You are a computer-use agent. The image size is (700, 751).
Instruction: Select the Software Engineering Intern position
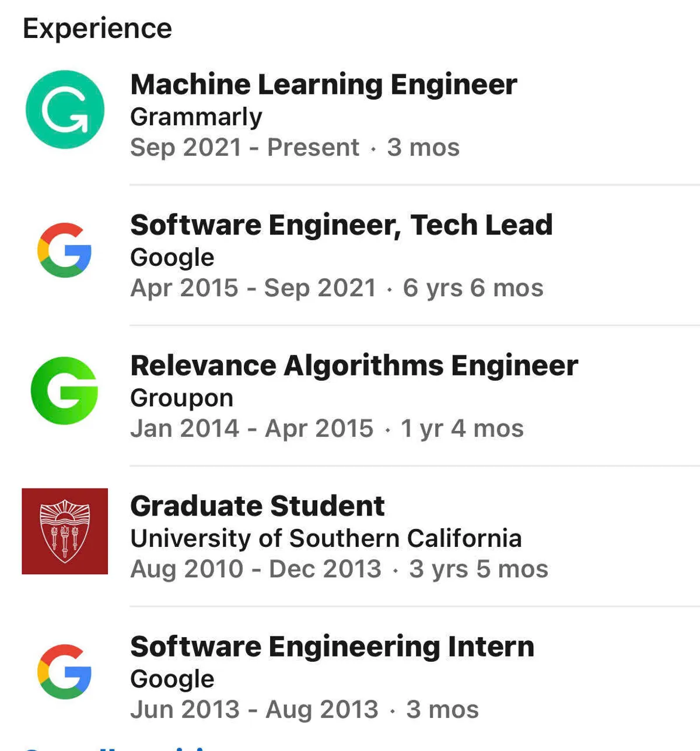click(332, 647)
